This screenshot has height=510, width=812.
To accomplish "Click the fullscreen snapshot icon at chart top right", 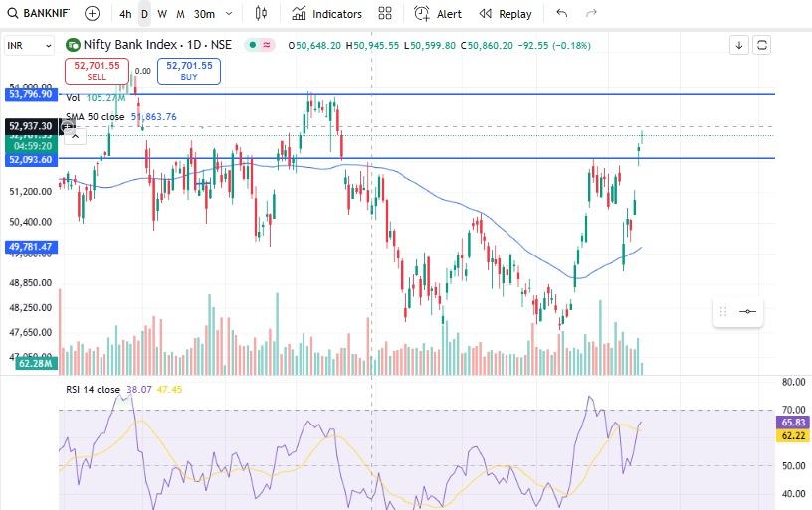I will pyautogui.click(x=762, y=45).
